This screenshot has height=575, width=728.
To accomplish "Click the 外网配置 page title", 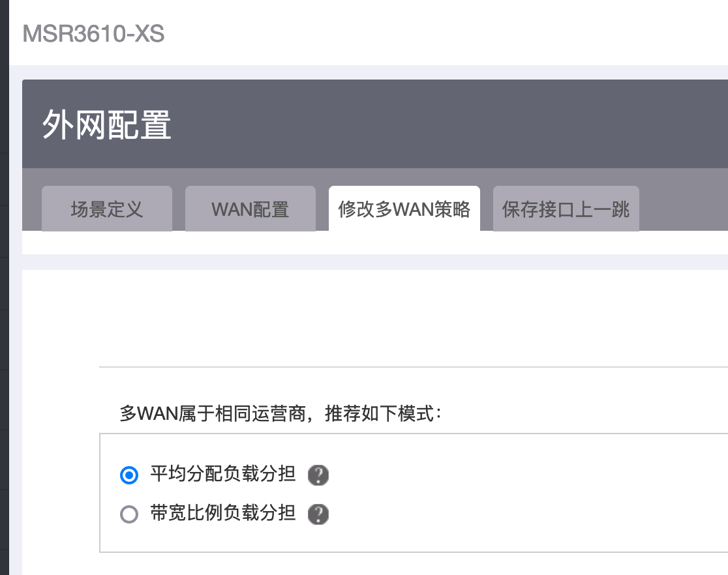I will (107, 125).
